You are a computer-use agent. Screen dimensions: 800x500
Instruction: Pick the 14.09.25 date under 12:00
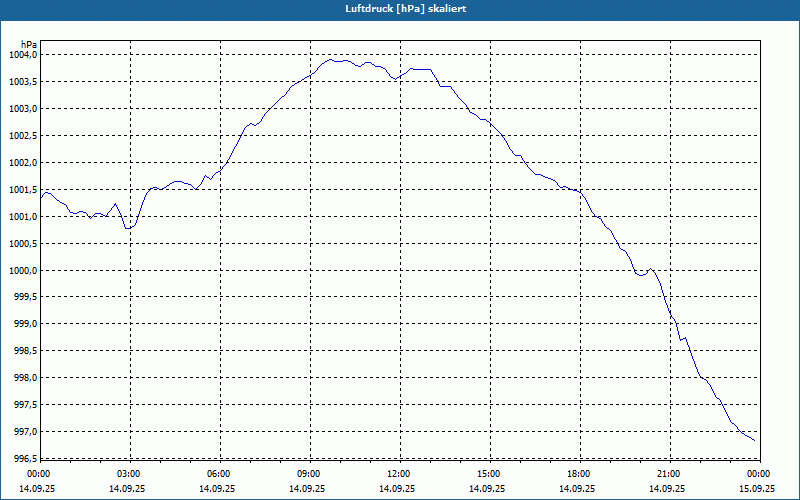click(x=397, y=488)
